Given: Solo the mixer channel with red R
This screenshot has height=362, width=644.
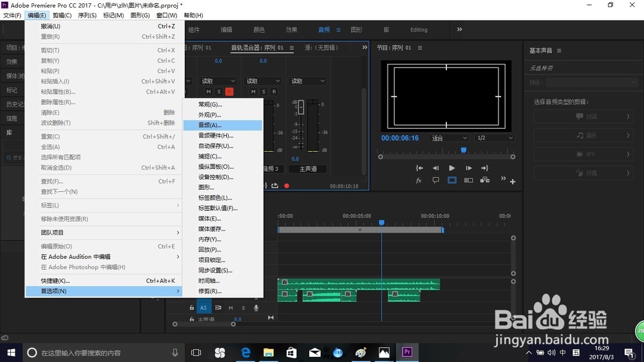Looking at the screenshot, I should (219, 91).
